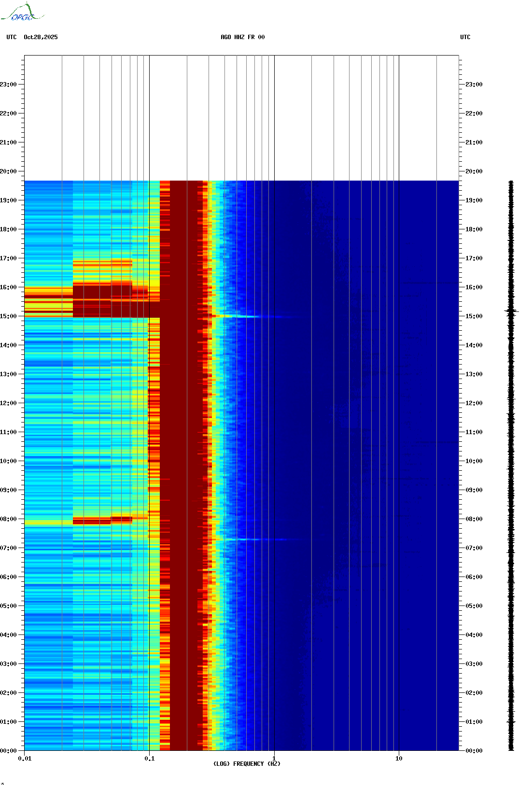Click 13:00 on the left time axis
Screen dimensions: 532x789
pyautogui.click(x=8, y=374)
